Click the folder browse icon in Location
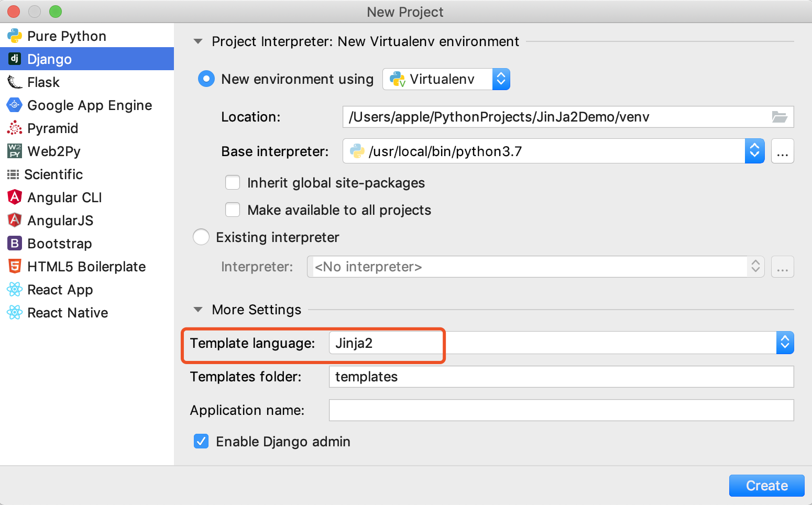Viewport: 812px width, 505px height. [x=779, y=117]
